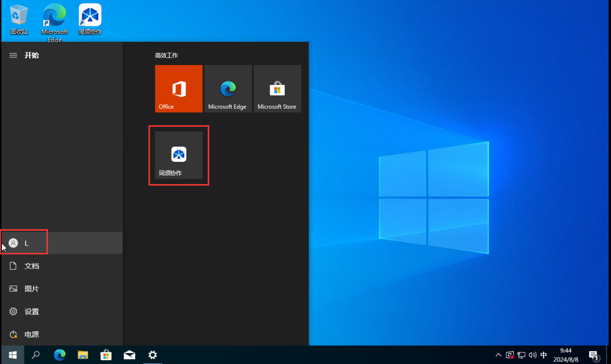Image resolution: width=611 pixels, height=364 pixels.
Task: Click the Windows Start button on taskbar
Action: click(x=13, y=355)
